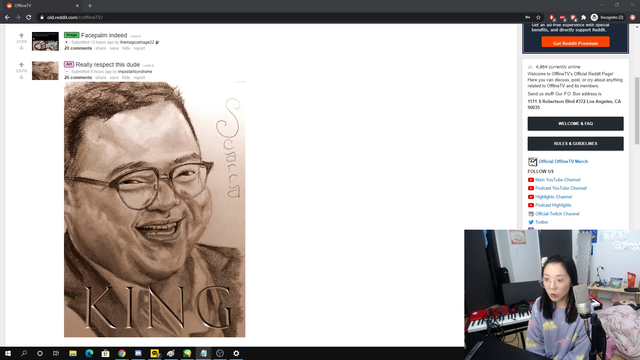640x360 pixels.
Task: Click the Incognito profile indicator
Action: (607, 18)
